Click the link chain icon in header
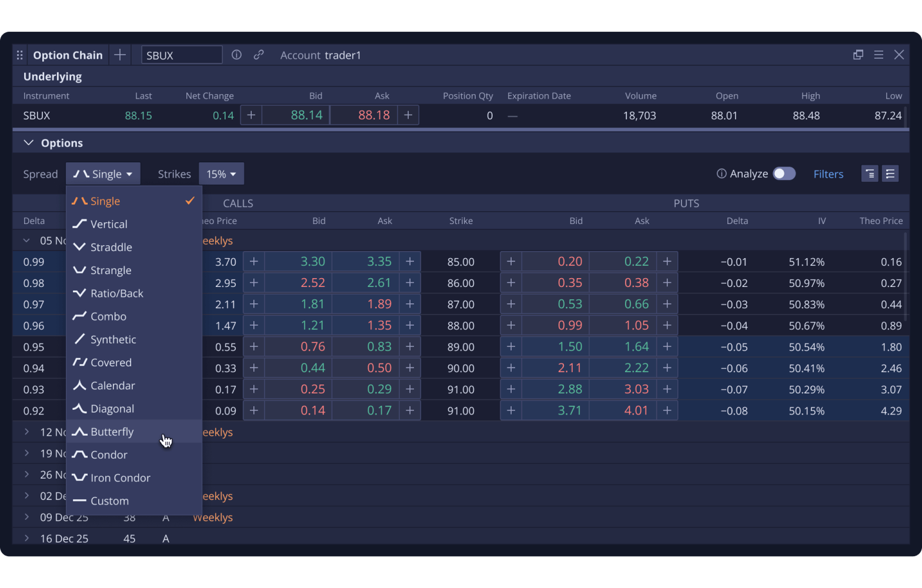Image resolution: width=922 pixels, height=588 pixels. 259,55
